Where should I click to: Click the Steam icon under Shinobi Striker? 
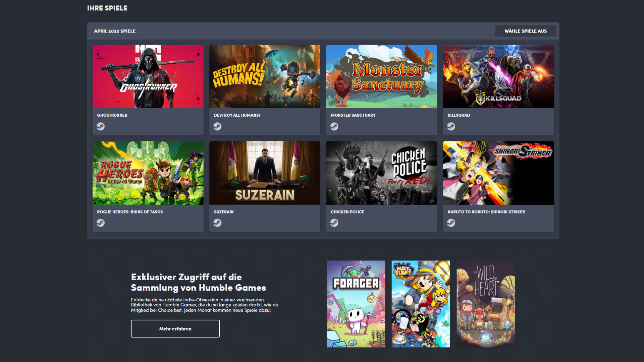(x=451, y=223)
